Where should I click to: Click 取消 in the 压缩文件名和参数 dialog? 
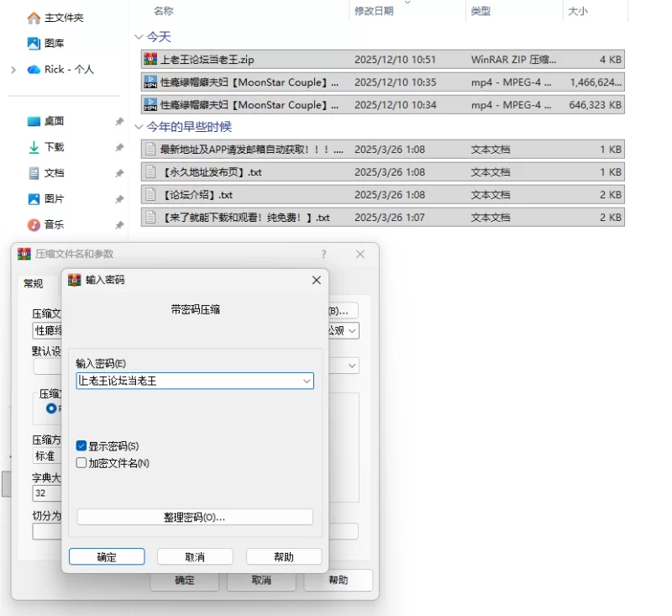[261, 581]
